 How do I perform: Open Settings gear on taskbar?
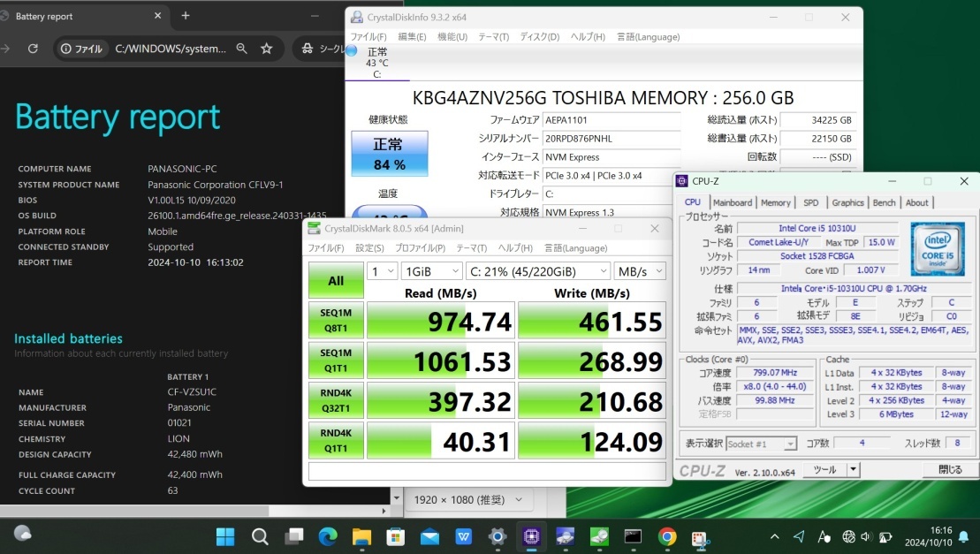(x=498, y=536)
